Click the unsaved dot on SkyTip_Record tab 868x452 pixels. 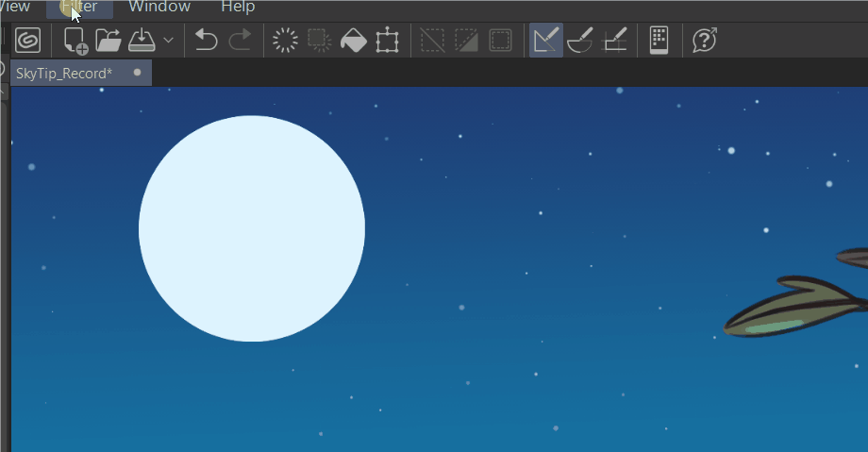coord(138,73)
